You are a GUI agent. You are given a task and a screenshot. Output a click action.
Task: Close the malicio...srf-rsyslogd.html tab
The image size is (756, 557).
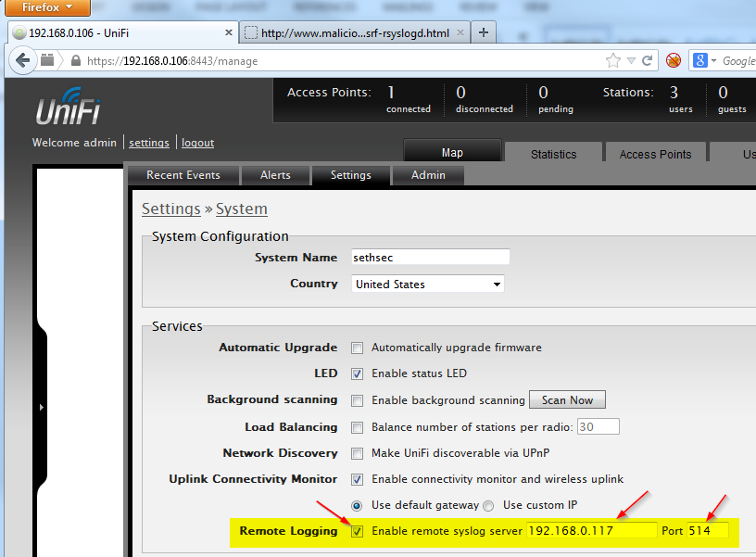(x=460, y=32)
